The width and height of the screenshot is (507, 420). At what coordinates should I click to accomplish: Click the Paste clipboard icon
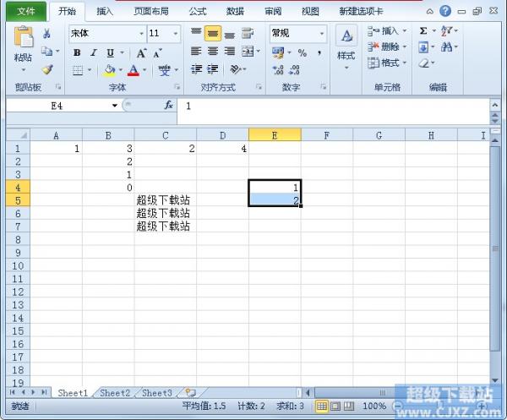24,36
